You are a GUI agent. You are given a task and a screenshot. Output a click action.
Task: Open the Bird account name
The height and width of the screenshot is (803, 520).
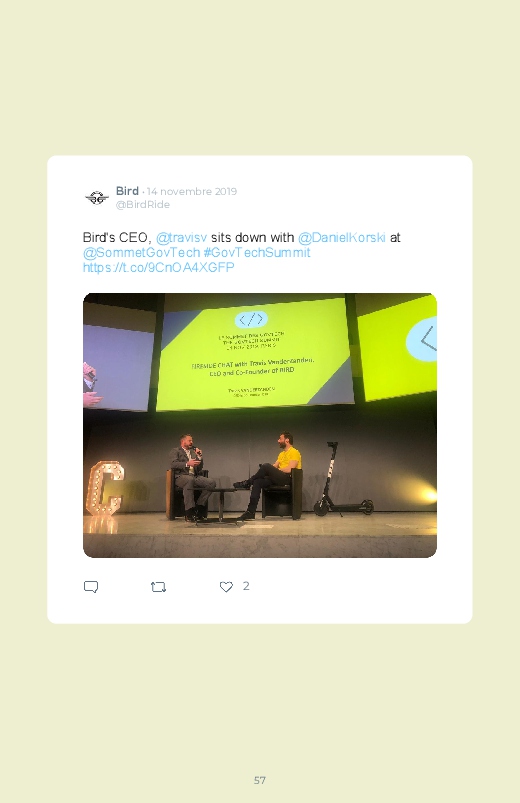coord(127,191)
